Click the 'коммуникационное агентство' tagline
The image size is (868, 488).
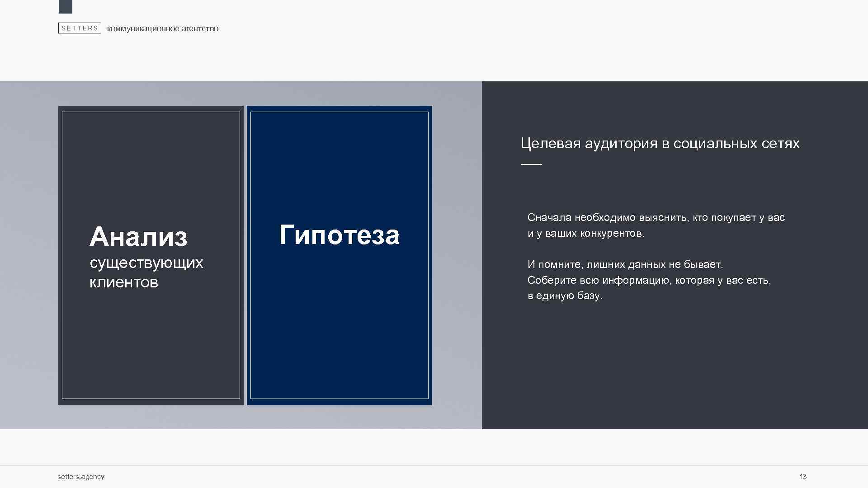(163, 28)
